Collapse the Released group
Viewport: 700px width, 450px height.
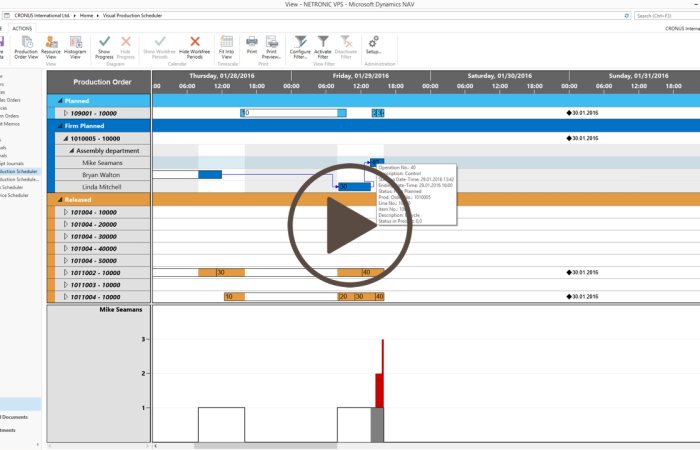pos(60,200)
